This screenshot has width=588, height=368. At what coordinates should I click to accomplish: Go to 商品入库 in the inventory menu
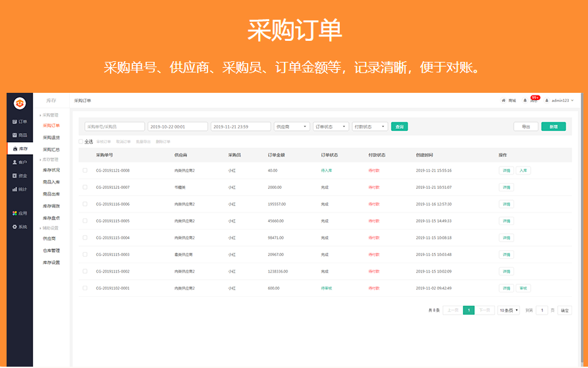click(x=51, y=182)
